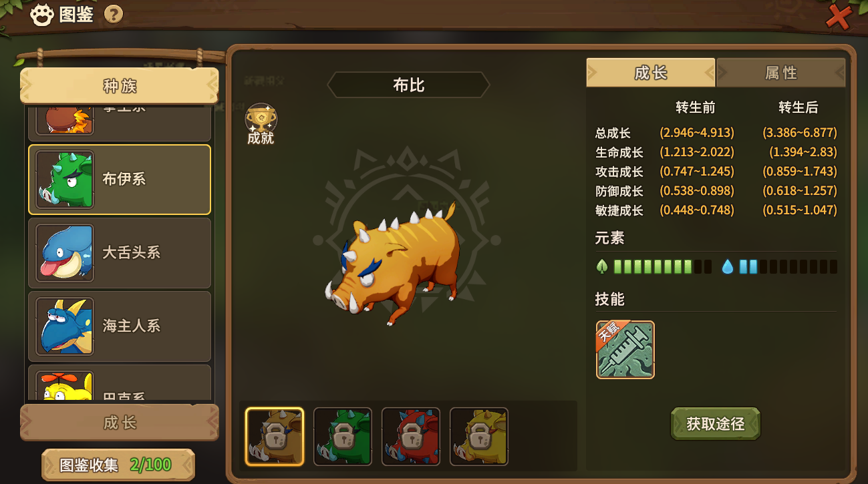
Task: Choose the 布伊系 species entry
Action: pyautogui.click(x=120, y=179)
